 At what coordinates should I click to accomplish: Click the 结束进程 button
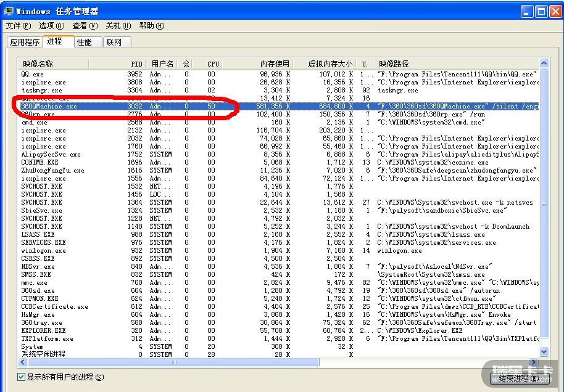pos(518,378)
